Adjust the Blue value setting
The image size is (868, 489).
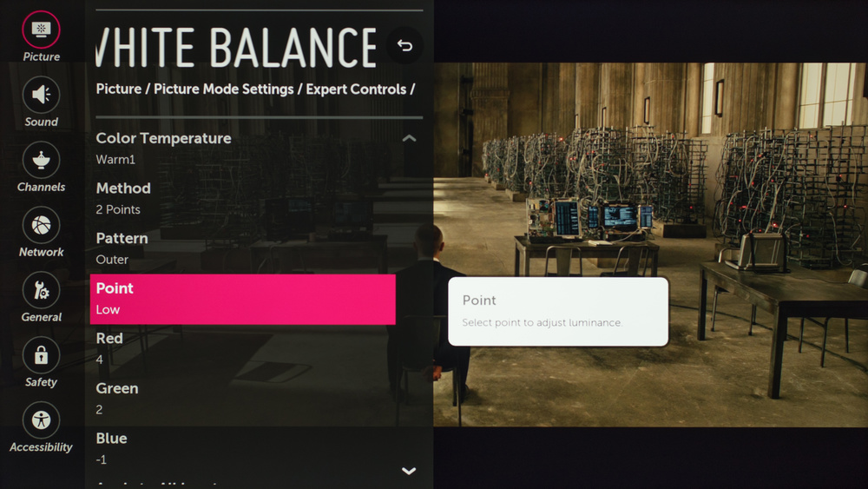[x=243, y=447]
